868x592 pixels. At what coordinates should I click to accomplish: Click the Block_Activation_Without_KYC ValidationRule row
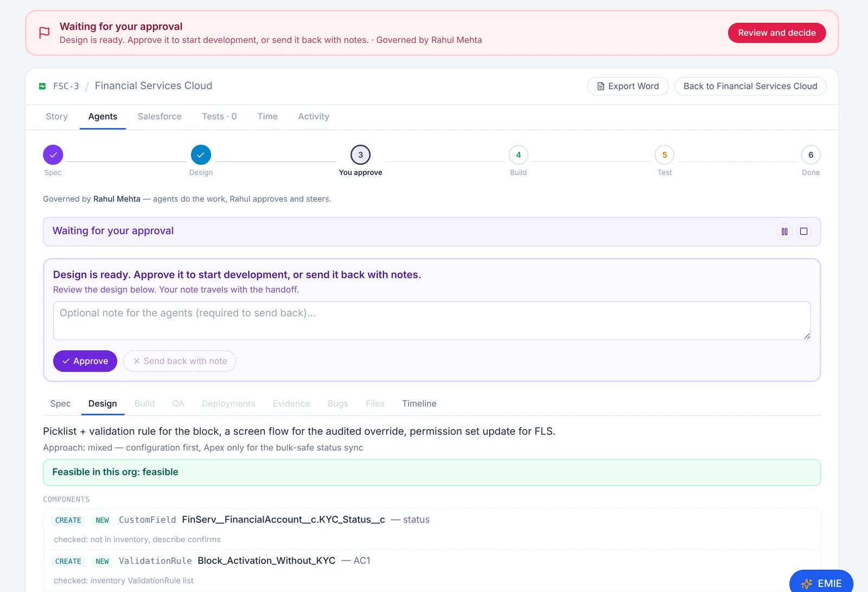click(x=432, y=570)
